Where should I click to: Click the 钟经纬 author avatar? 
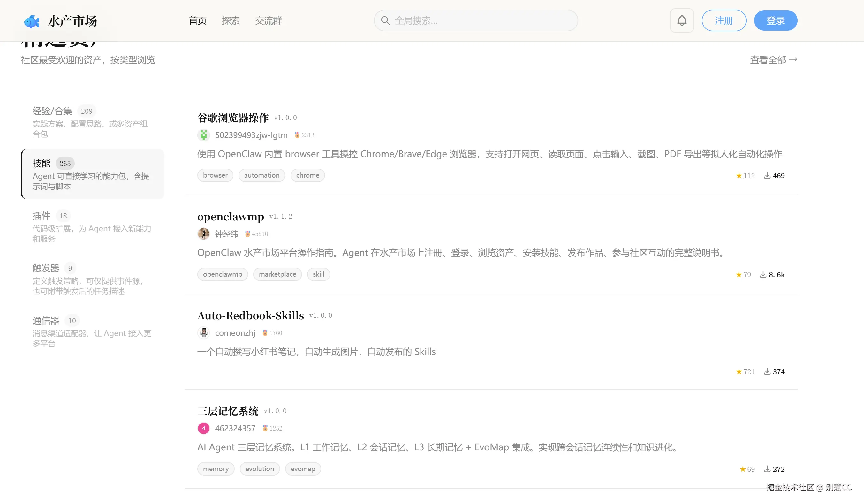[204, 234]
